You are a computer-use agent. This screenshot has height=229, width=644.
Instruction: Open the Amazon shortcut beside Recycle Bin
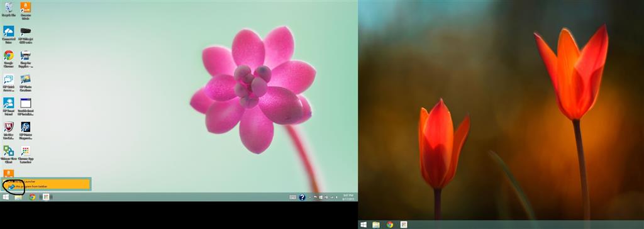click(x=25, y=10)
